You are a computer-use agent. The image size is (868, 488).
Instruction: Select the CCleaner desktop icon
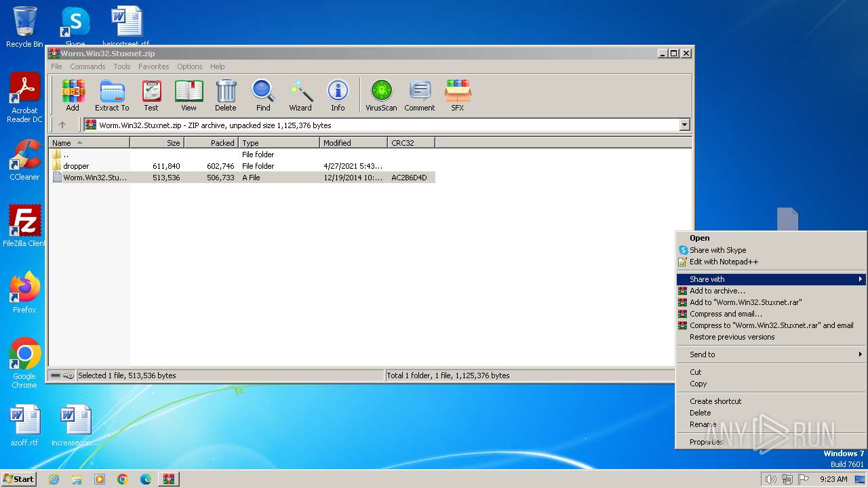[24, 160]
